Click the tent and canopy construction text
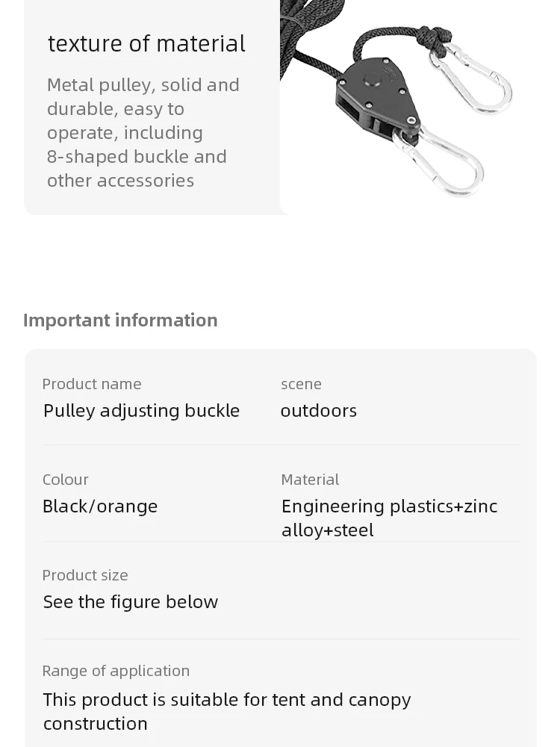Image resolution: width=560 pixels, height=747 pixels. 227,712
